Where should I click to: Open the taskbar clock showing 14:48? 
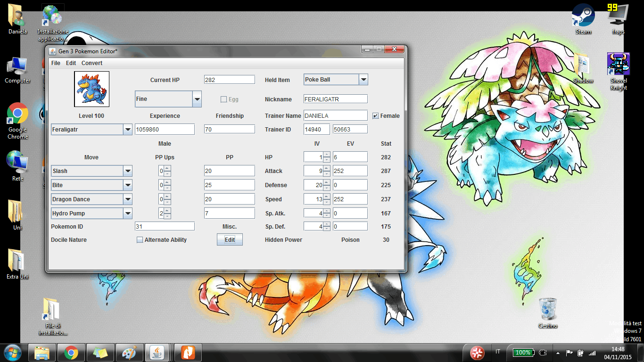[618, 353]
